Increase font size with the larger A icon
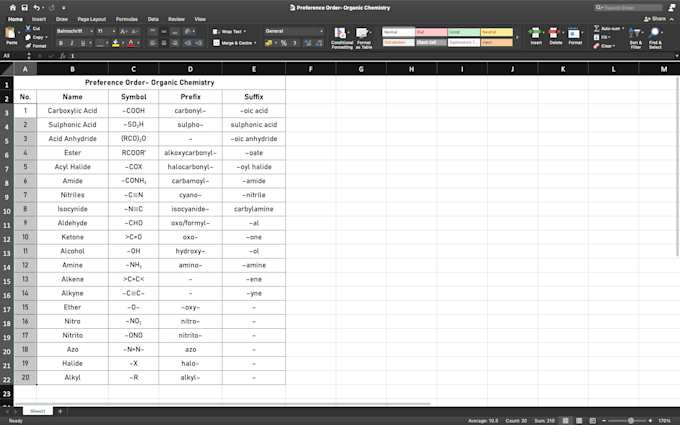Viewport: 680px width, 425px height. (x=124, y=31)
